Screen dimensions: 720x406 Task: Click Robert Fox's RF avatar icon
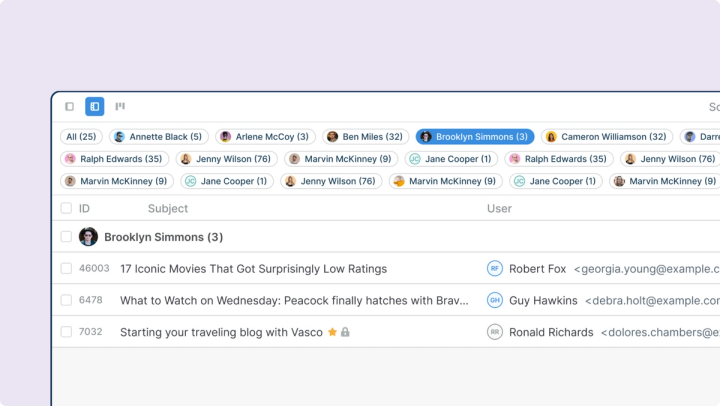(494, 269)
